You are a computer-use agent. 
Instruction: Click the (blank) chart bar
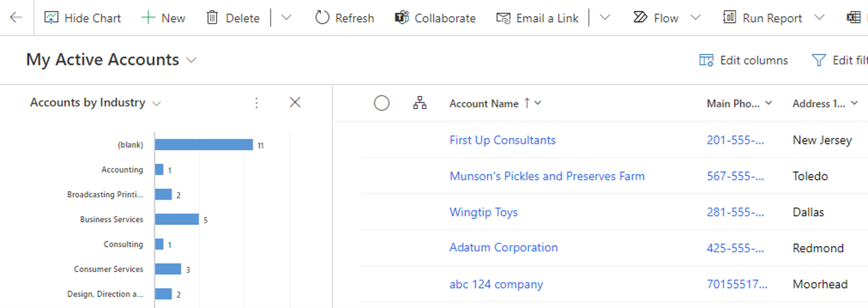click(x=204, y=145)
